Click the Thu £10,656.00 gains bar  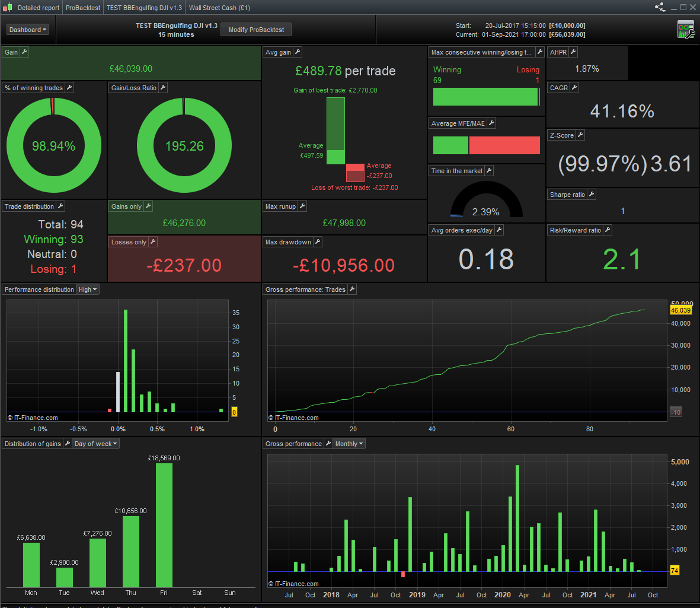pyautogui.click(x=131, y=551)
